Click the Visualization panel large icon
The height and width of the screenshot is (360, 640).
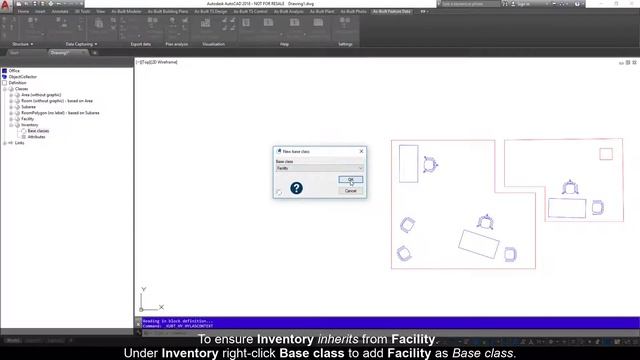point(205,24)
